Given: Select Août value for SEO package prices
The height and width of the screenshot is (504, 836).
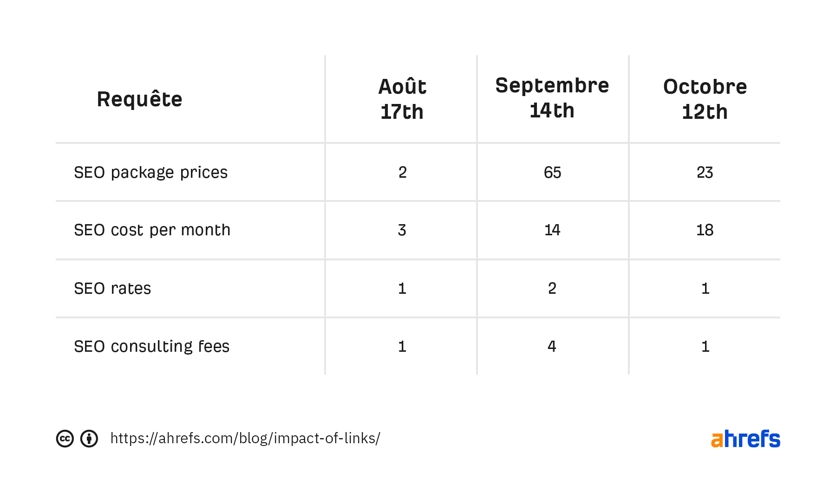Looking at the screenshot, I should pos(402,173).
